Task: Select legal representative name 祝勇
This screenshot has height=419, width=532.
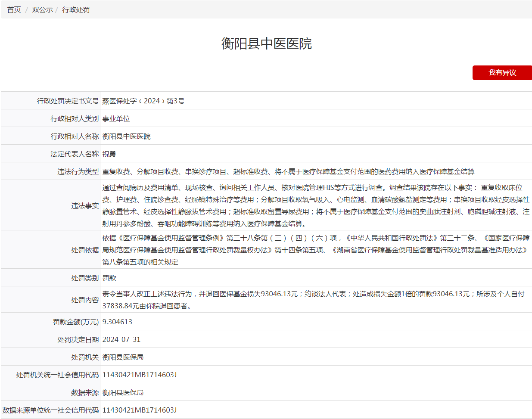Action: pos(109,154)
